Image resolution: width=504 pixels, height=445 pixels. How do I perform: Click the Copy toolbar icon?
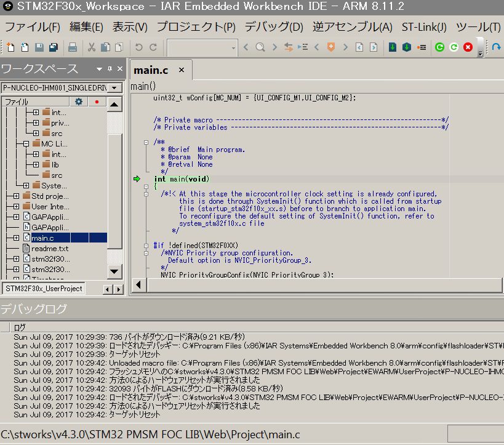(x=105, y=47)
